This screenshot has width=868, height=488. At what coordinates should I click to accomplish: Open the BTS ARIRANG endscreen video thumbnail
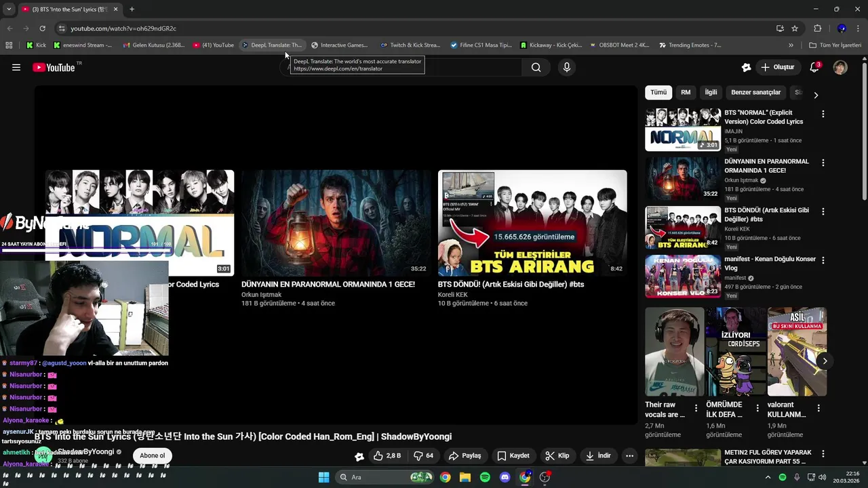pos(532,223)
